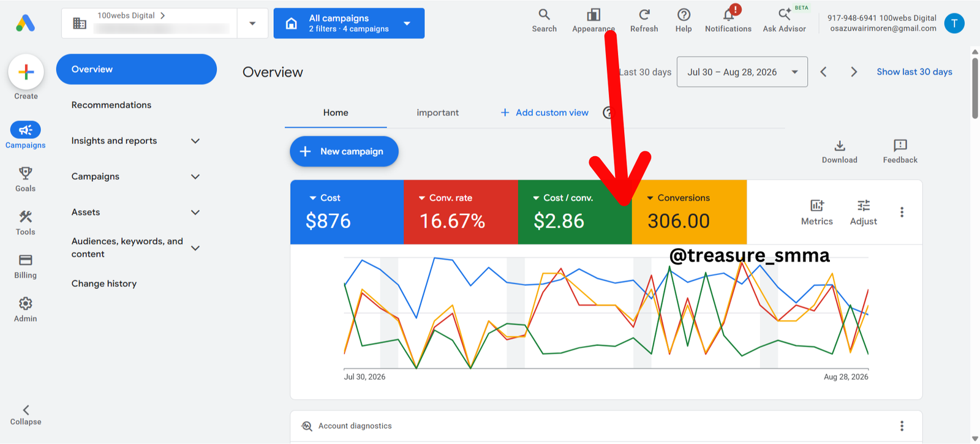Open the All campaigns filter dropdown
This screenshot has width=980, height=444.
point(349,23)
